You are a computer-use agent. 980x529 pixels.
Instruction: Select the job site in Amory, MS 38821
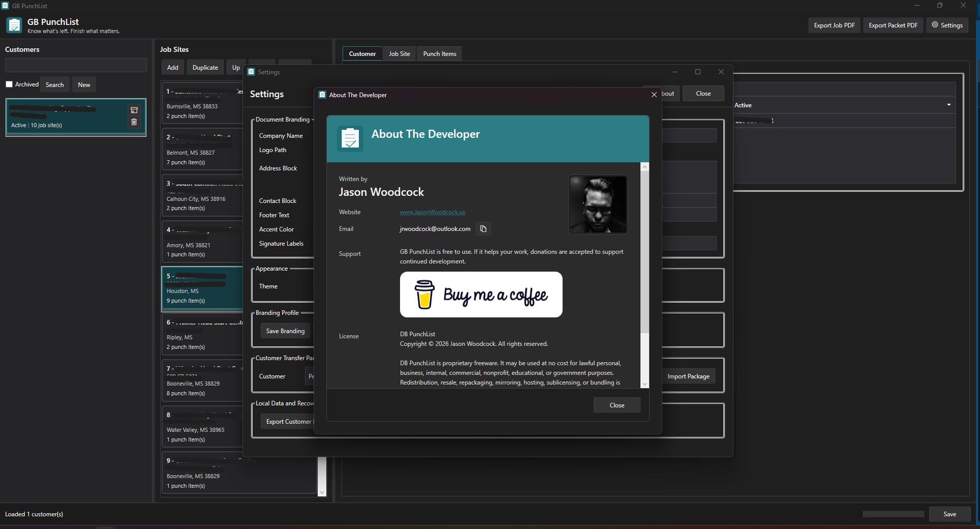pyautogui.click(x=202, y=242)
